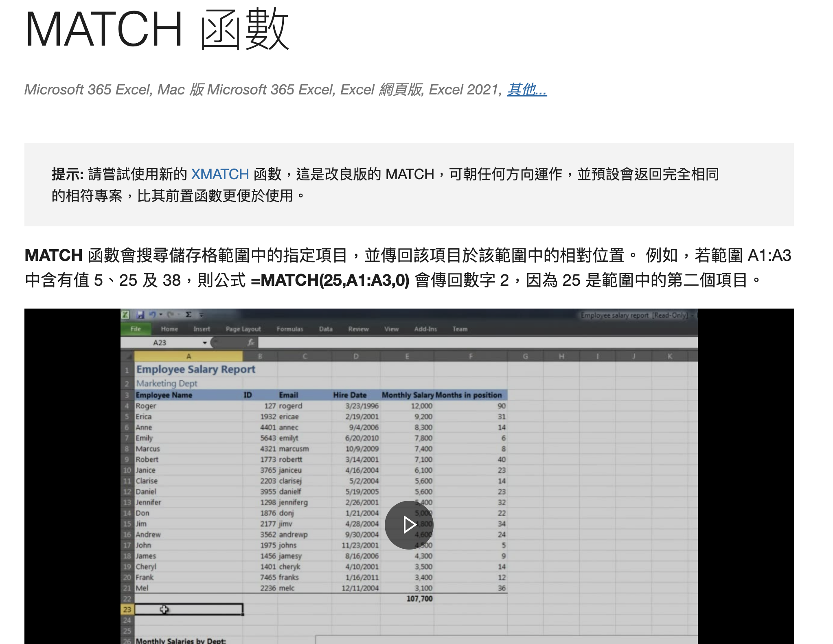Click the 其他... versions link

[x=527, y=90]
